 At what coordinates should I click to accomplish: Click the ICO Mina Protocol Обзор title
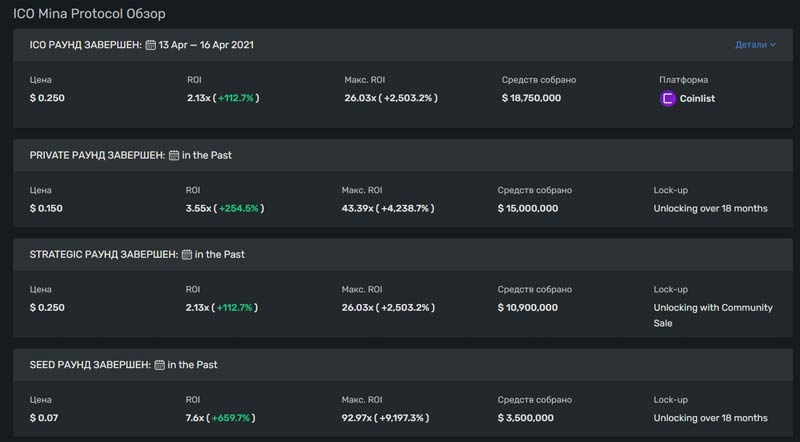[x=89, y=14]
